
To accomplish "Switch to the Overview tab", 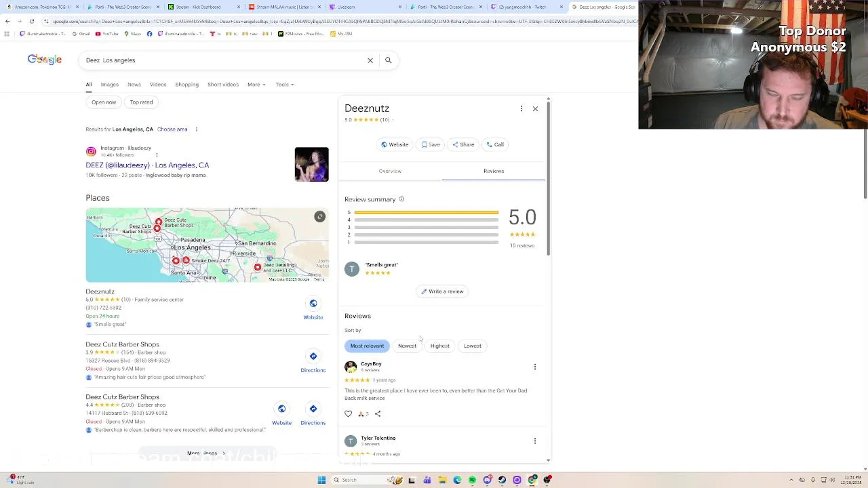I will (390, 171).
